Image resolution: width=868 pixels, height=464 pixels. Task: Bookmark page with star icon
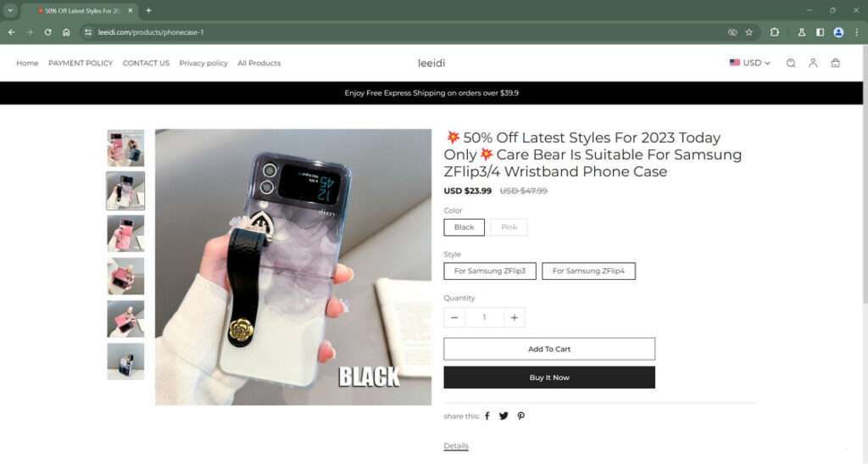tap(749, 32)
